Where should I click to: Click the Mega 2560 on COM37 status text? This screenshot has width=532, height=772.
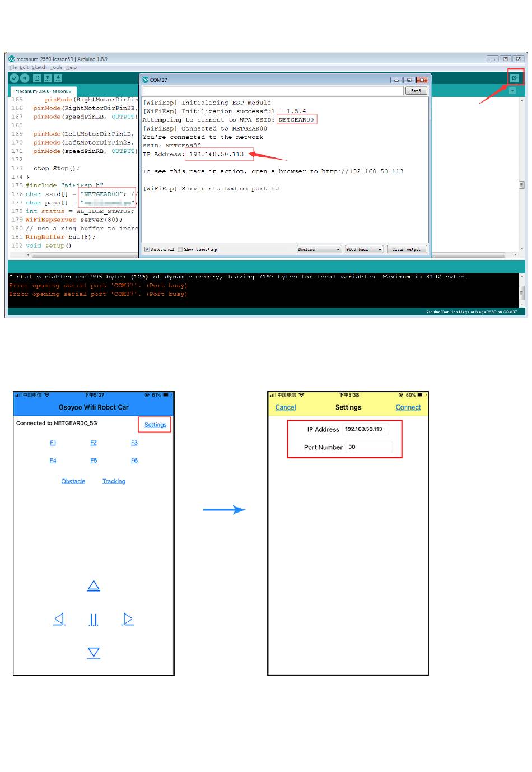click(x=472, y=312)
